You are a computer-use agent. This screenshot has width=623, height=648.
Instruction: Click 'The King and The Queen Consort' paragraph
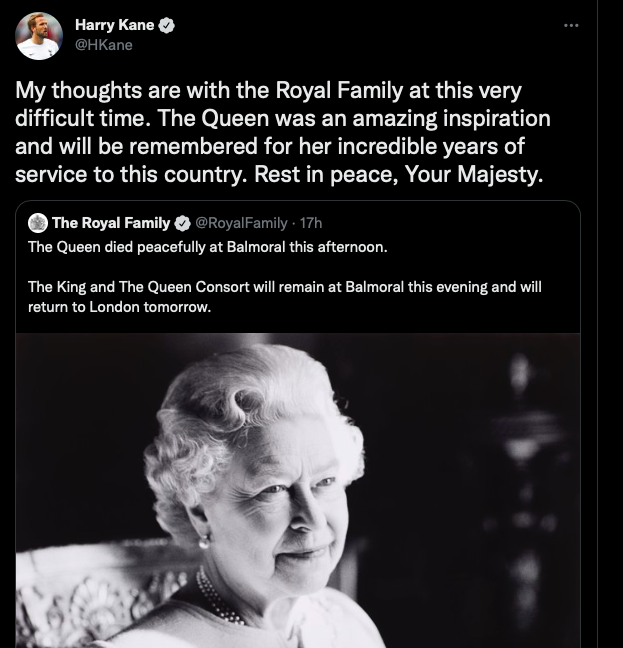click(284, 286)
